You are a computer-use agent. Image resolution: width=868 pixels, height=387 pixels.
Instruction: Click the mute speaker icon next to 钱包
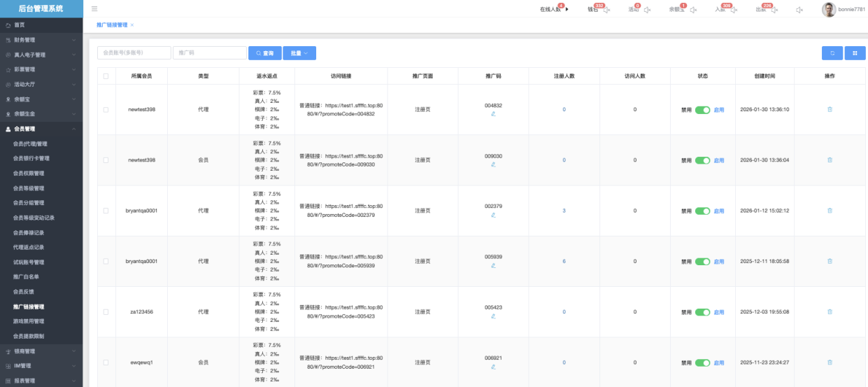click(606, 10)
